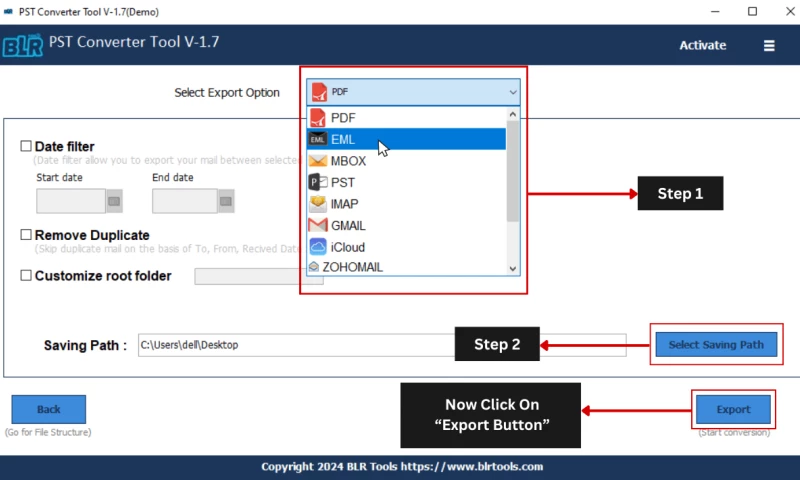Click the Export button
This screenshot has width=800, height=480.
733,409
